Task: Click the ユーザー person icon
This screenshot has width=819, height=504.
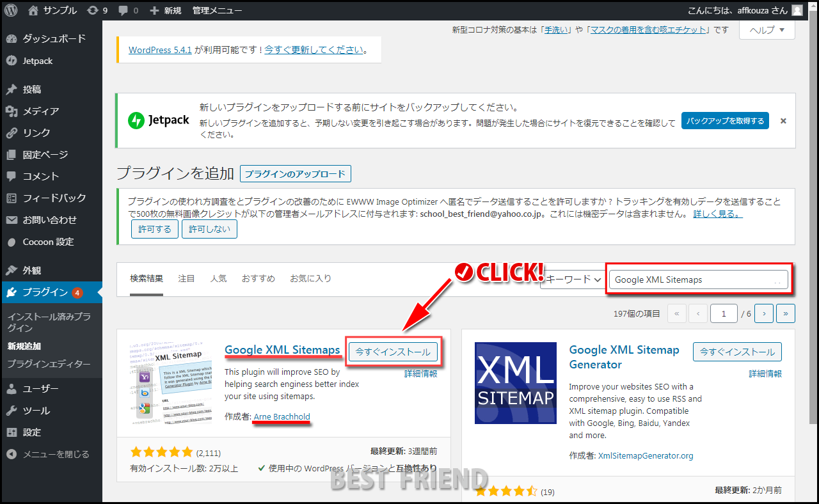Action: click(11, 389)
